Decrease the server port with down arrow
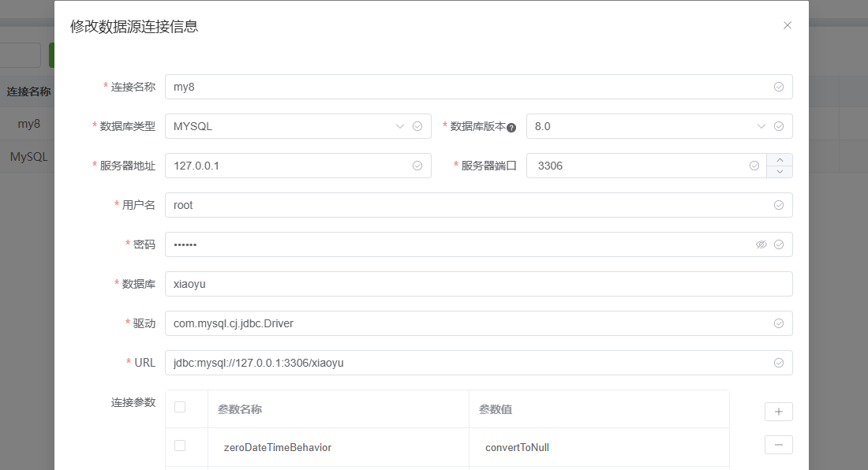Screen dimensions: 868x470 pyautogui.click(x=780, y=172)
